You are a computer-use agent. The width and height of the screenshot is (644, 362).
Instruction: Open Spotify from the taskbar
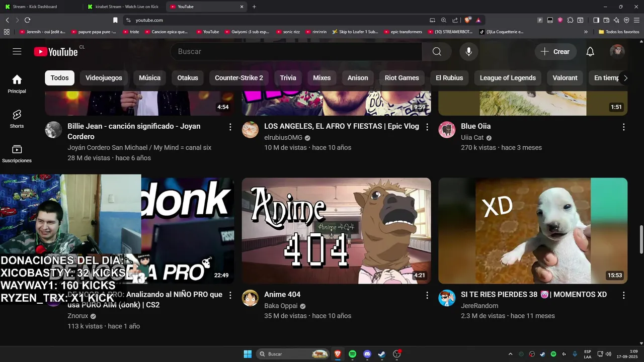(353, 354)
